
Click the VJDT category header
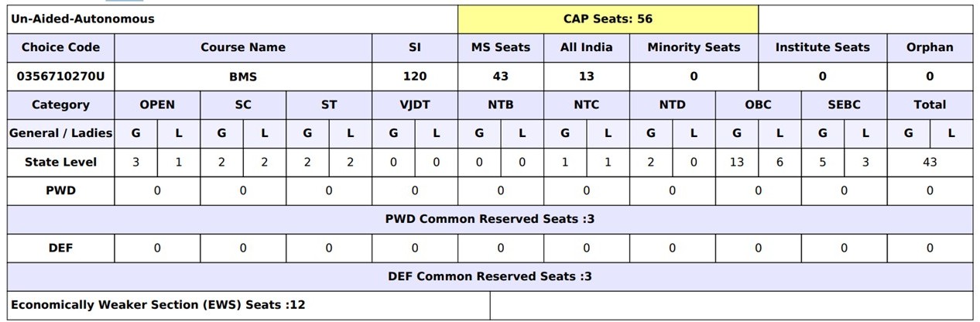(x=415, y=104)
